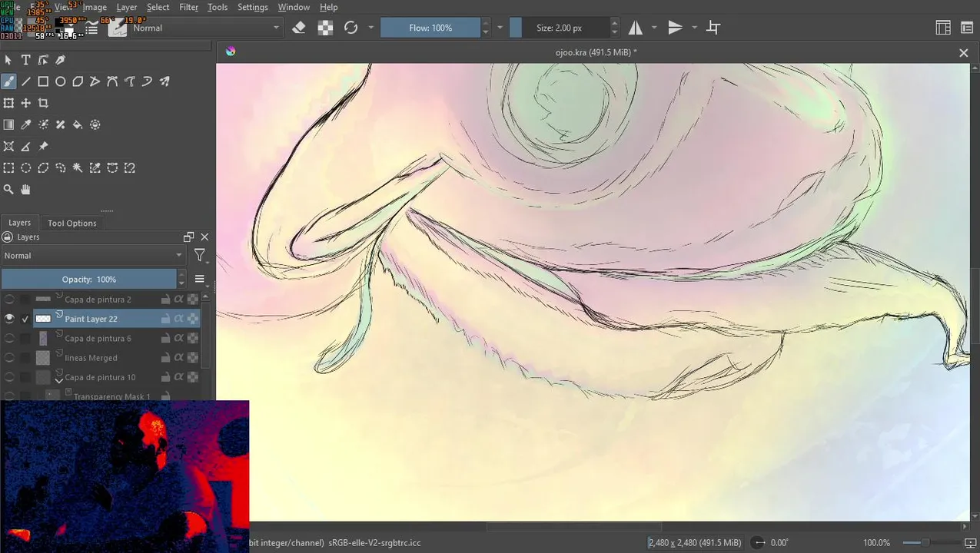Image resolution: width=980 pixels, height=553 pixels.
Task: Select the Fill bucket tool
Action: pyautogui.click(x=78, y=124)
